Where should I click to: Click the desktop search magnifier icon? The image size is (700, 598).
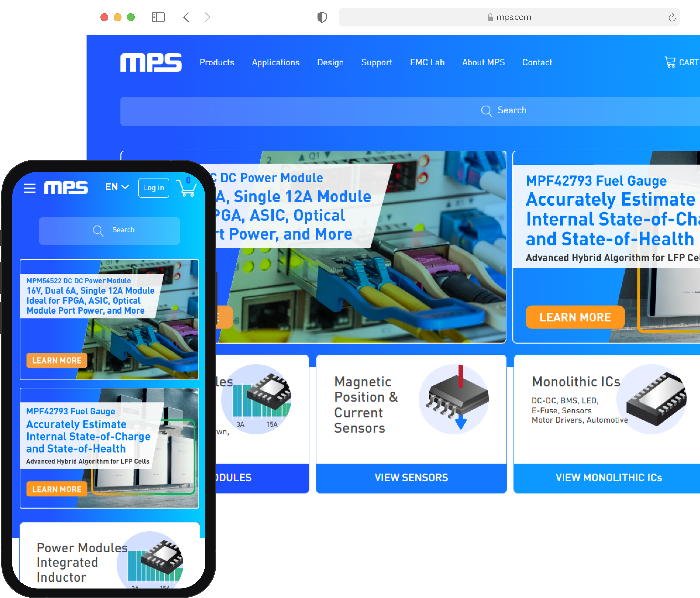[x=486, y=111]
